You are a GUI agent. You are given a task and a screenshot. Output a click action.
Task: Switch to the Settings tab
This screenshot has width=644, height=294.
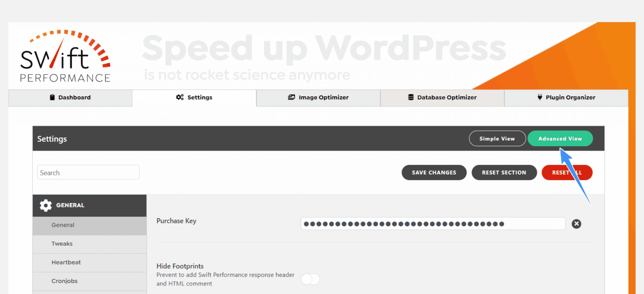pos(194,97)
